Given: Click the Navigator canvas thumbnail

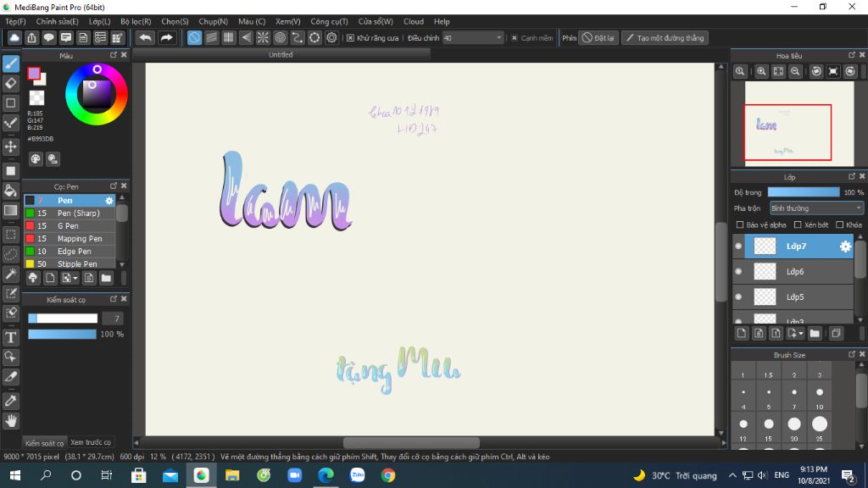Looking at the screenshot, I should [798, 124].
